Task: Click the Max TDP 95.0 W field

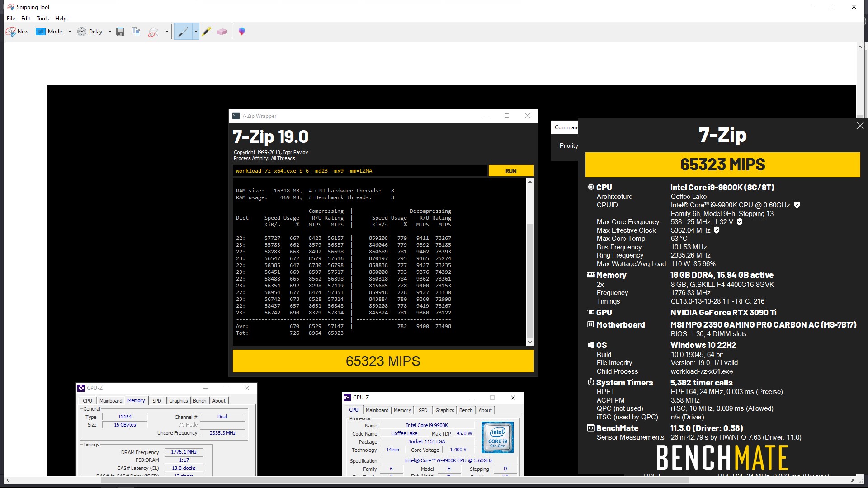Action: point(464,433)
